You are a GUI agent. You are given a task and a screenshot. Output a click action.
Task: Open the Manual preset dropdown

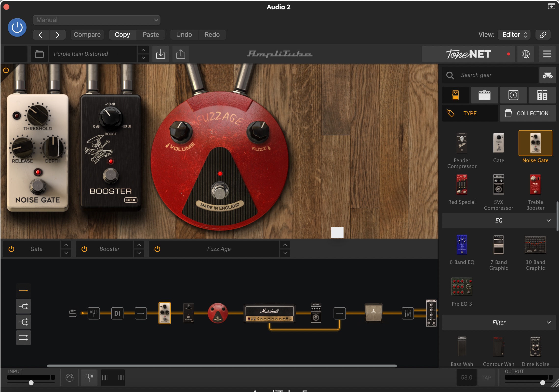click(96, 20)
